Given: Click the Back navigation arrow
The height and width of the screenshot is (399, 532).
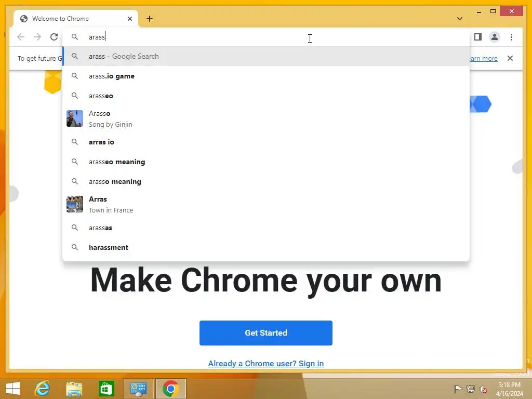Looking at the screenshot, I should [x=21, y=37].
